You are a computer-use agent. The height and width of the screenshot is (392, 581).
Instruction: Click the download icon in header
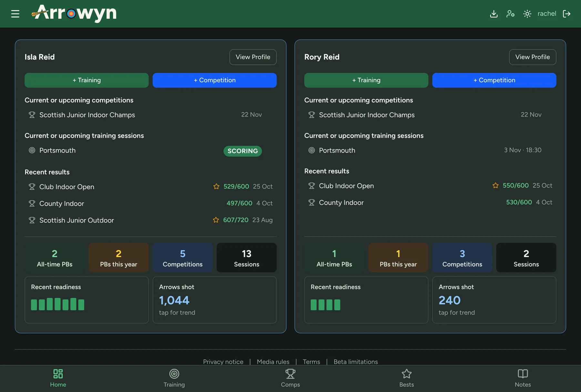(494, 14)
